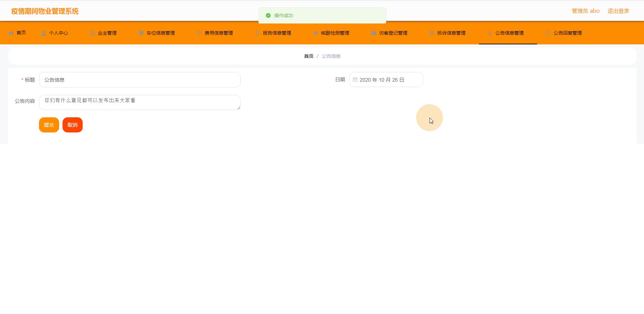Click 首页 in the breadcrumb

[309, 56]
